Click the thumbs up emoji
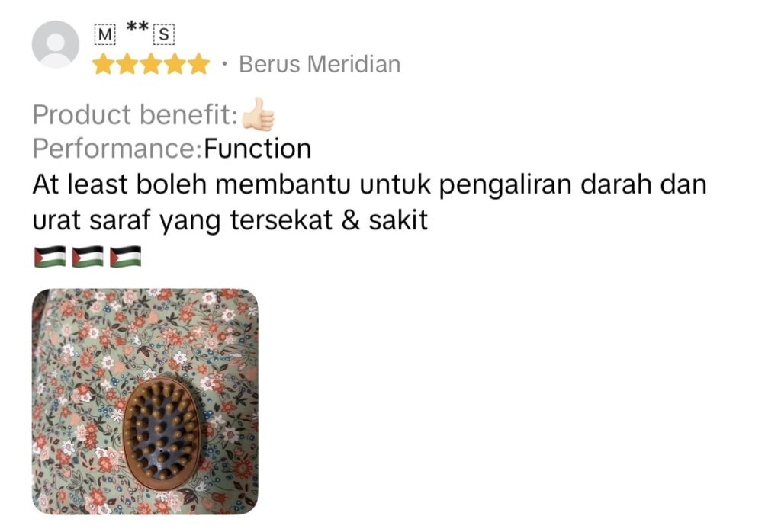 coord(258,114)
